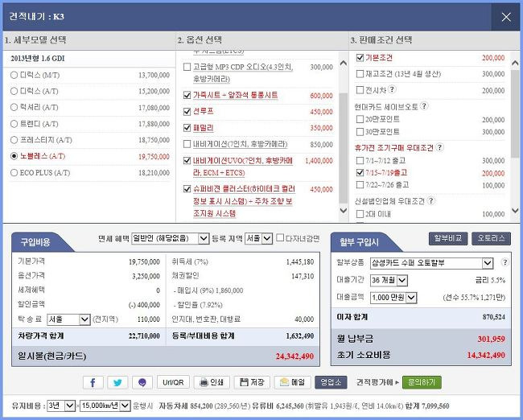
Task: Select 디럭스 (M/T) model
Action: [x=14, y=75]
